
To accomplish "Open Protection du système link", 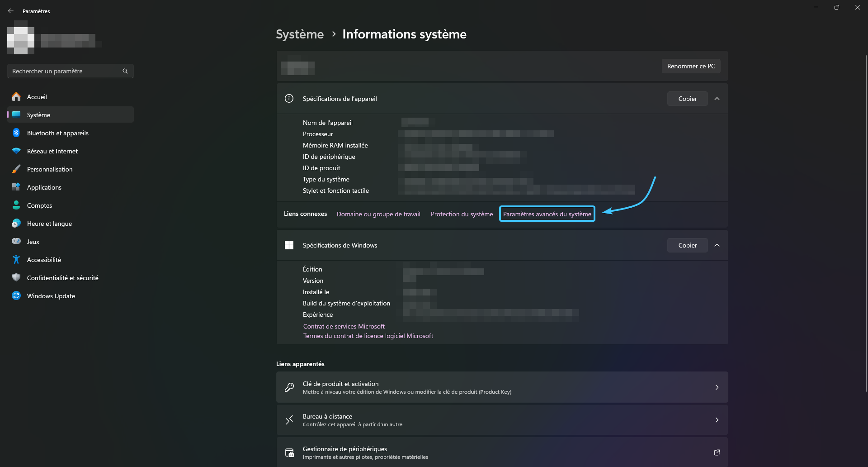I will click(x=462, y=214).
